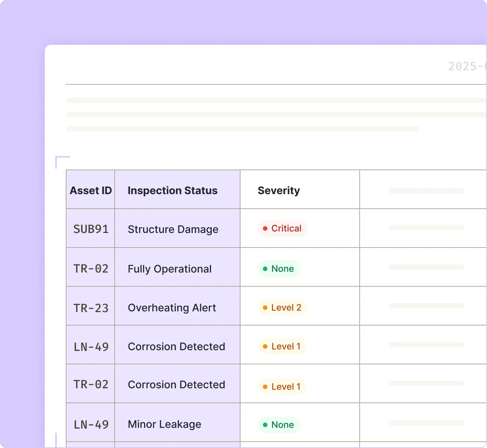Select TR-02 in the Fully Operational row
The image size is (487, 448).
click(91, 268)
